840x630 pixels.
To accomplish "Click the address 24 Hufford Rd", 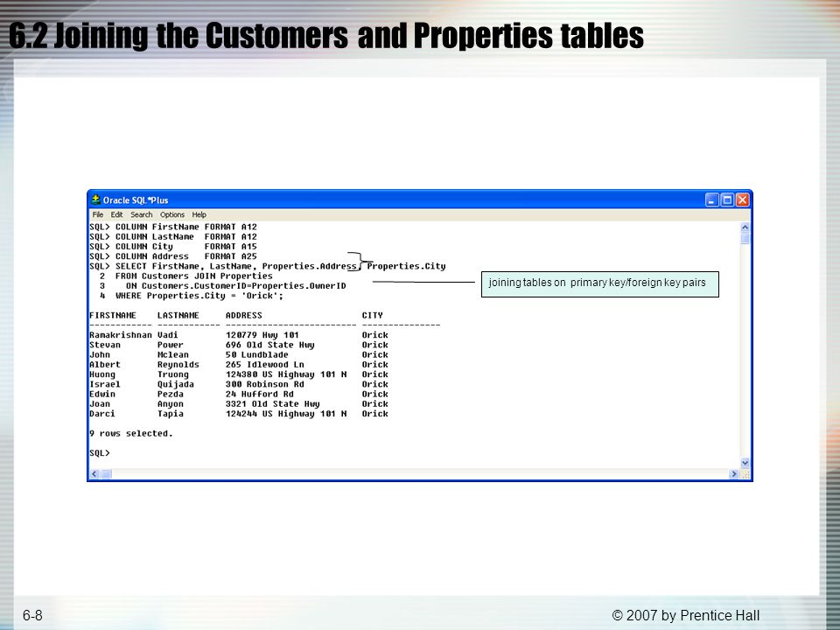I will pyautogui.click(x=259, y=395).
